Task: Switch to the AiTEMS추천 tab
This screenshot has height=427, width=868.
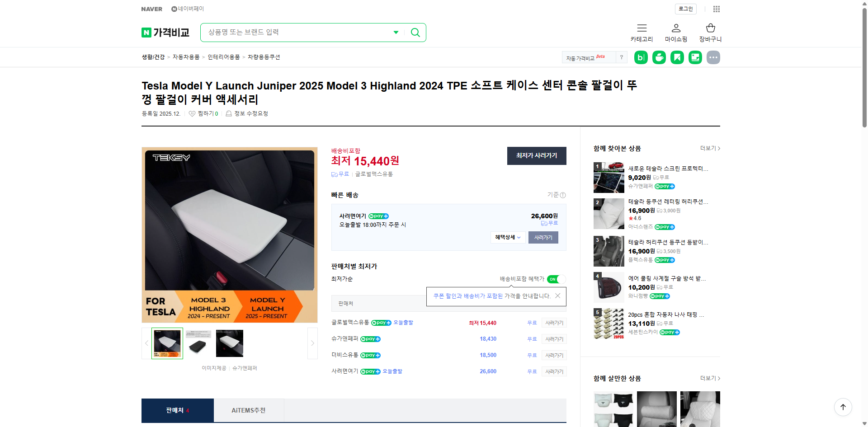Action: coord(249,410)
